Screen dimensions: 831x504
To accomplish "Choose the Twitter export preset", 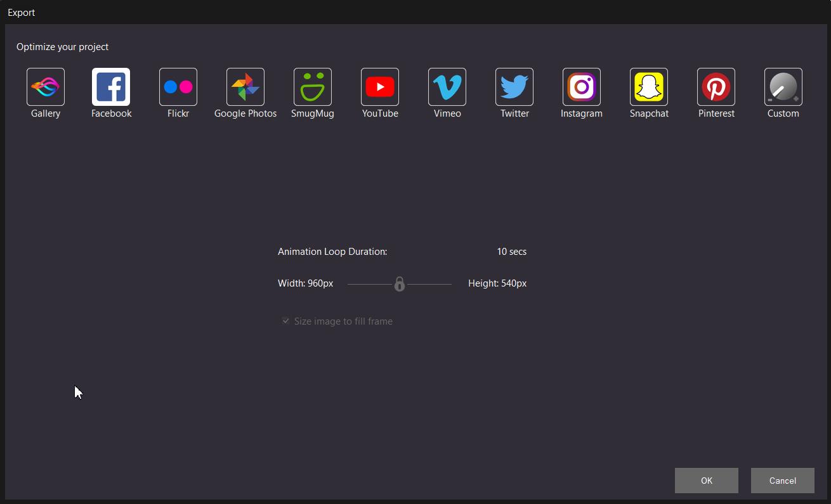I will [514, 87].
